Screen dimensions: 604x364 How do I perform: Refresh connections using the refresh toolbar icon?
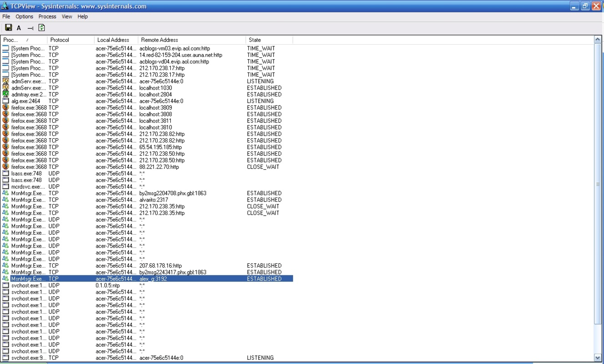click(41, 27)
